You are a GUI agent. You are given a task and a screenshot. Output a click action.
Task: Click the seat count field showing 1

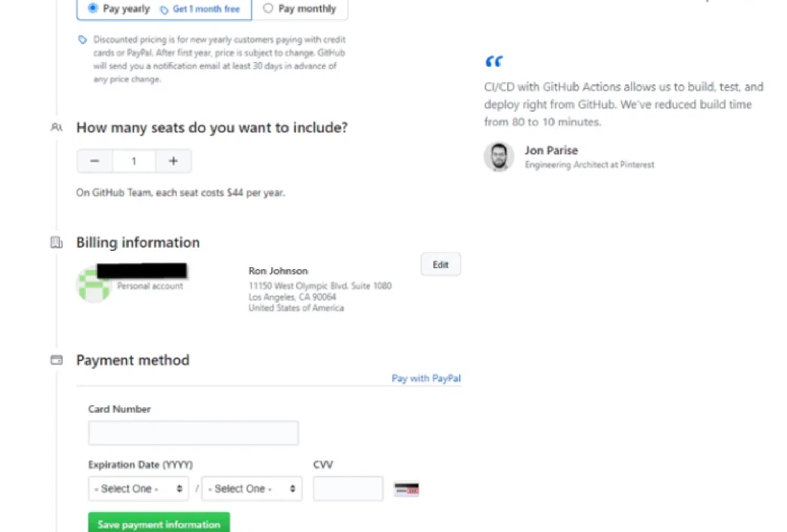click(134, 161)
